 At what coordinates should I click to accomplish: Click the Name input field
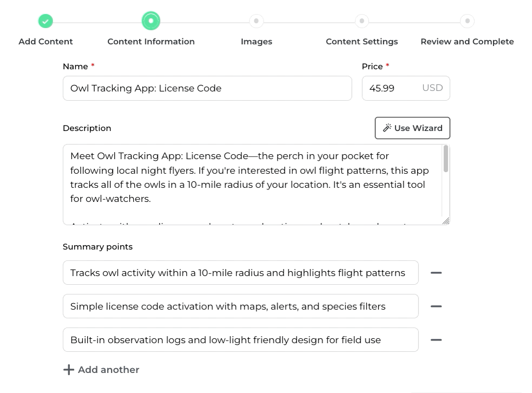pos(207,88)
